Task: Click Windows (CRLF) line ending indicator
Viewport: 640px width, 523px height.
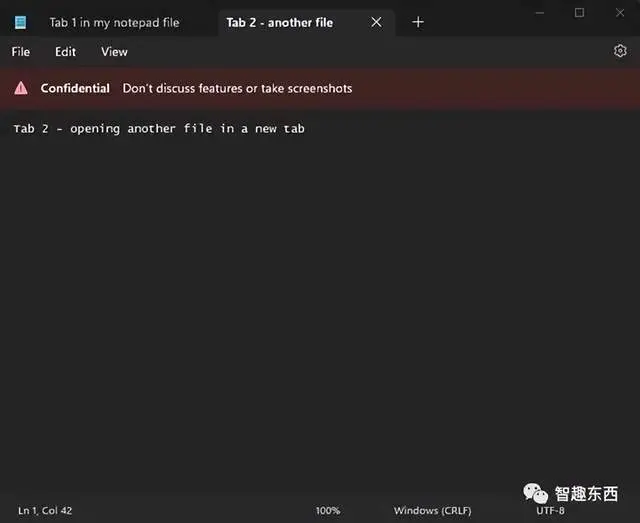Action: pos(432,511)
